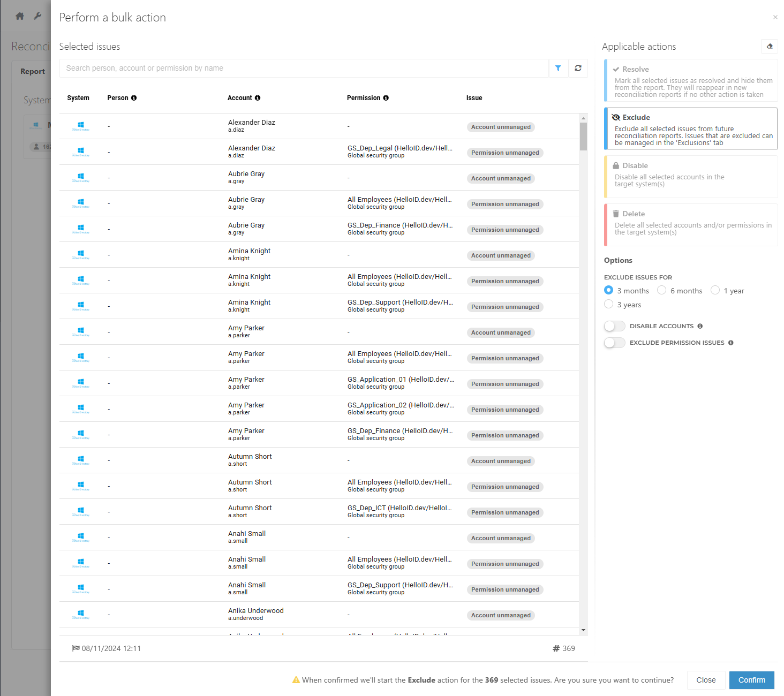Click the trash icon on Delete action
784x696 pixels.
tap(616, 214)
